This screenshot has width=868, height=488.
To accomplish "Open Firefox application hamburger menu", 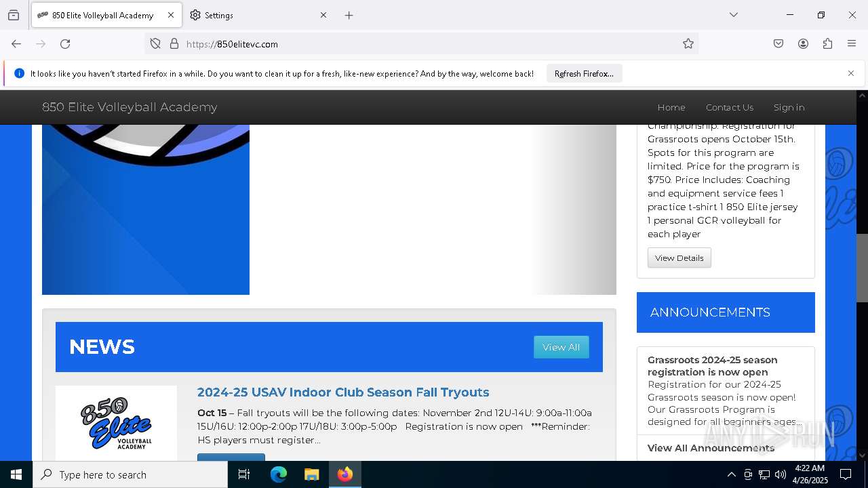I will tap(852, 43).
